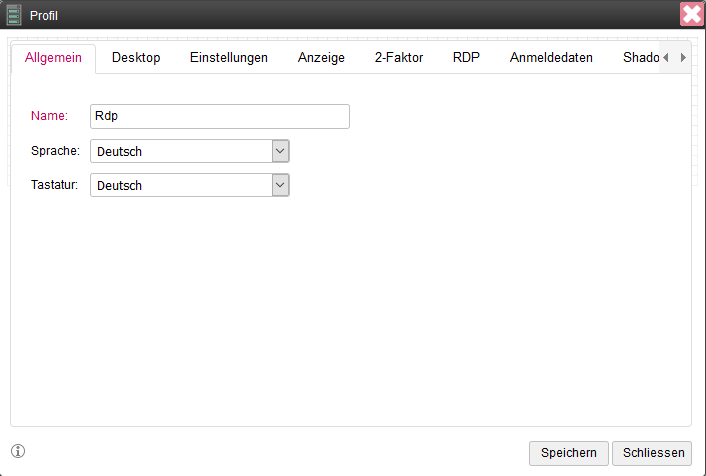Switch to the Allgemein tab
This screenshot has height=476, width=706.
(x=53, y=58)
